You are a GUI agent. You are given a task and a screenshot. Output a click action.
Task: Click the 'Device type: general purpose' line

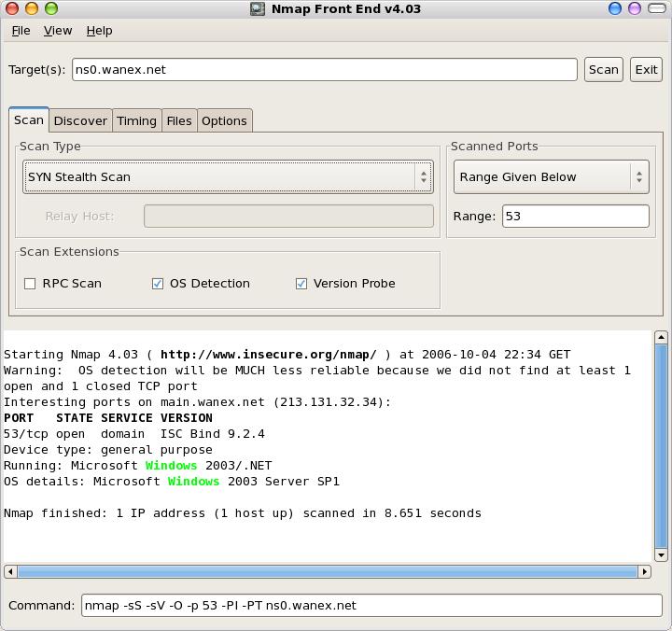click(x=108, y=450)
